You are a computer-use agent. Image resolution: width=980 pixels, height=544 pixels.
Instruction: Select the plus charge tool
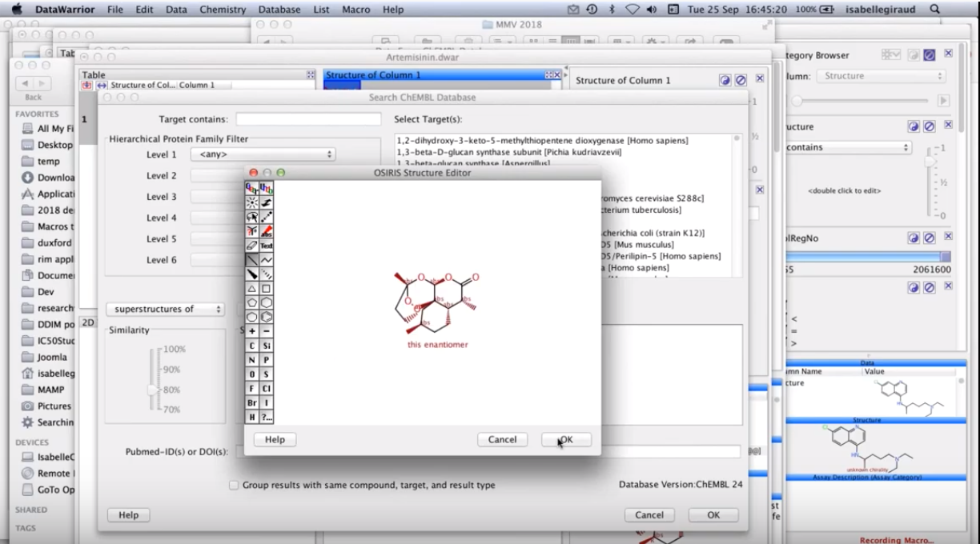click(x=251, y=331)
